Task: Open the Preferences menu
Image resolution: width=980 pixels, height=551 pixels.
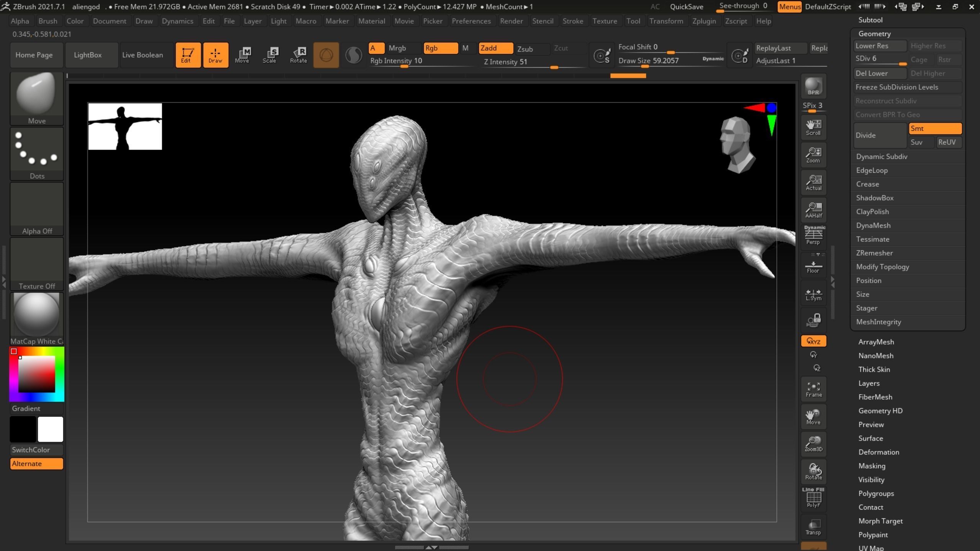Action: pos(471,21)
